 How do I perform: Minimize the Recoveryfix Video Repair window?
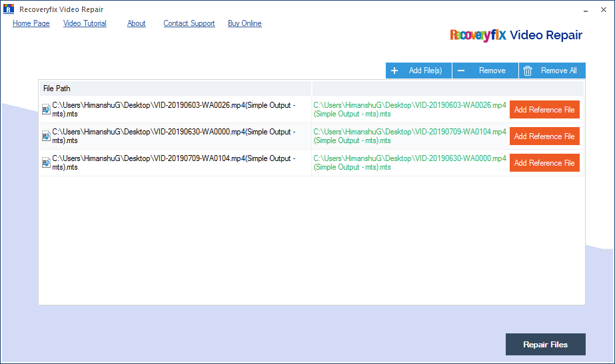pos(586,10)
